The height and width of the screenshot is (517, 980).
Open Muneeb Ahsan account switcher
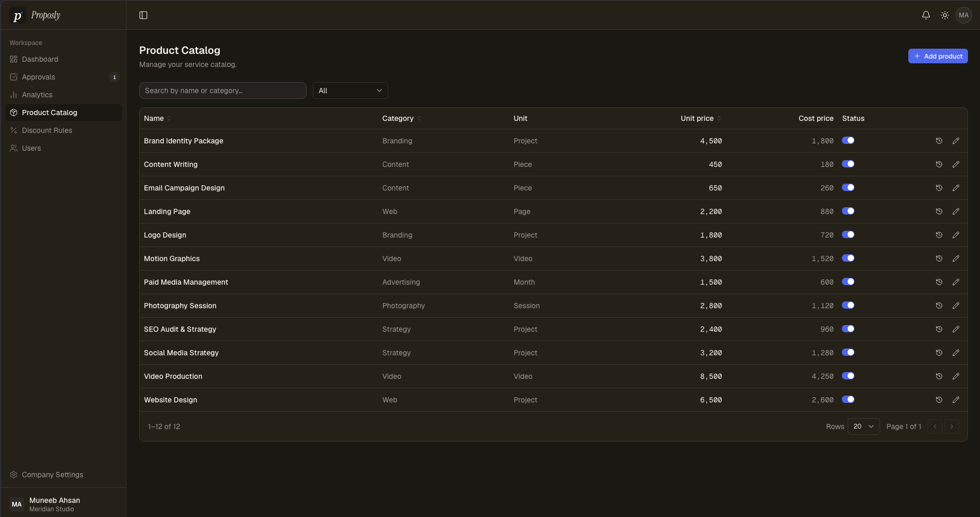click(63, 504)
